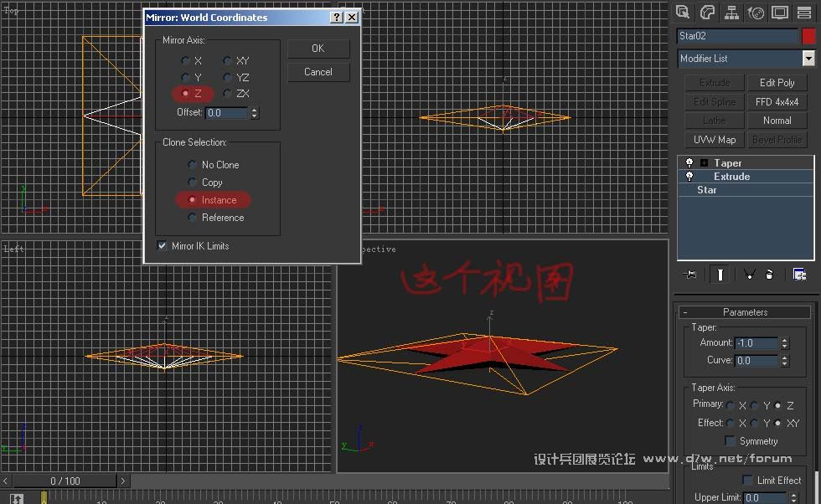Click the Make Unique icon
Viewport: 821px width, 504px height.
click(x=749, y=275)
